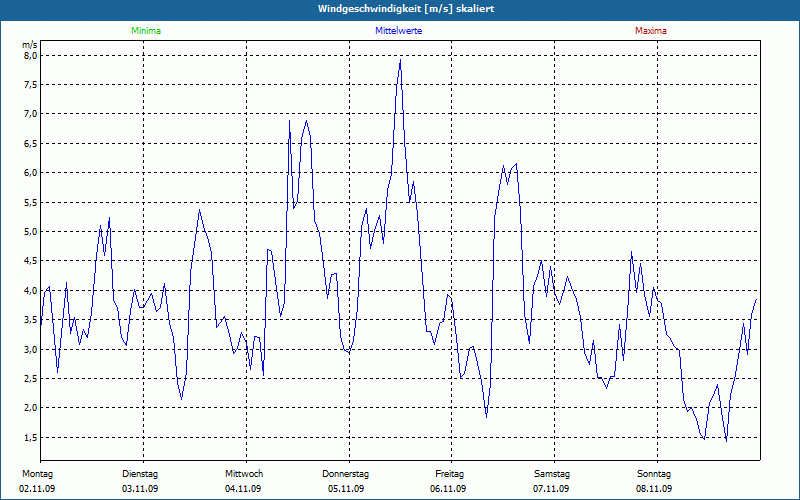Screen dimensions: 800x500
Task: Click the chart title Windgeschwindigkeit [m/s] skaliert
Action: [x=406, y=9]
